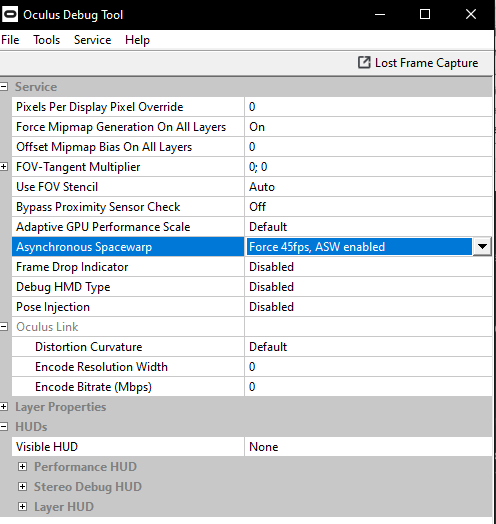The width and height of the screenshot is (496, 524).
Task: Click the Lost Frame Capture button
Action: pyautogui.click(x=418, y=63)
